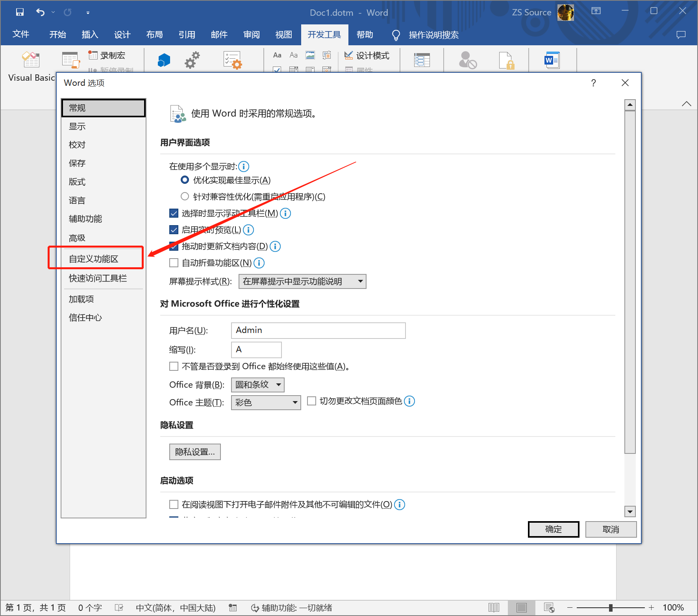Expand the Office 背景 dropdown
Screen dimensions: 698x616
coord(257,385)
